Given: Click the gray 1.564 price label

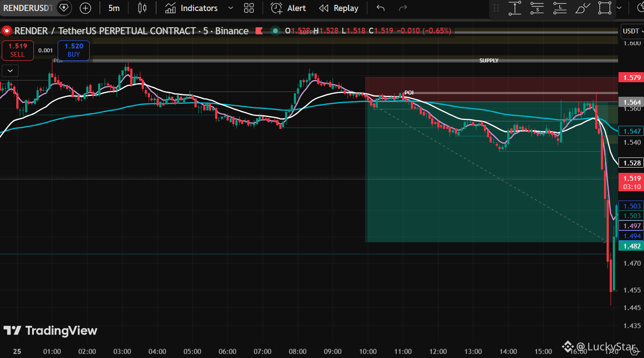Looking at the screenshot, I should pyautogui.click(x=631, y=102).
